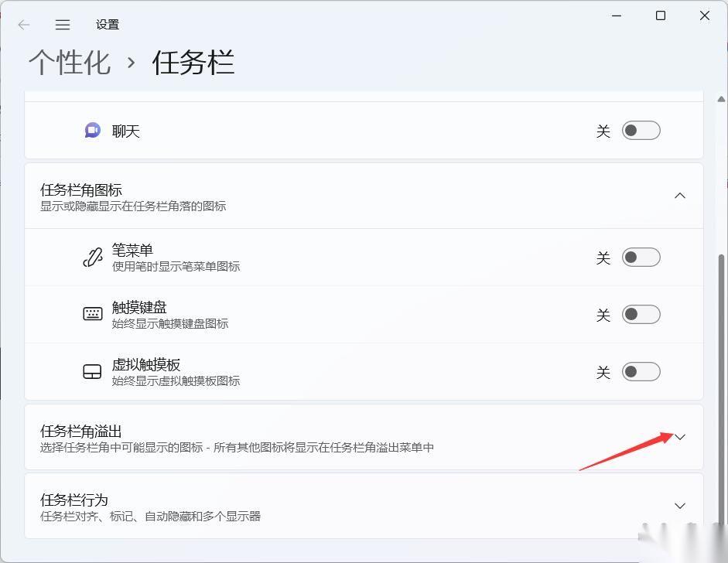
Task: Switch on the 虚拟触摸板 toggle
Action: click(x=641, y=372)
